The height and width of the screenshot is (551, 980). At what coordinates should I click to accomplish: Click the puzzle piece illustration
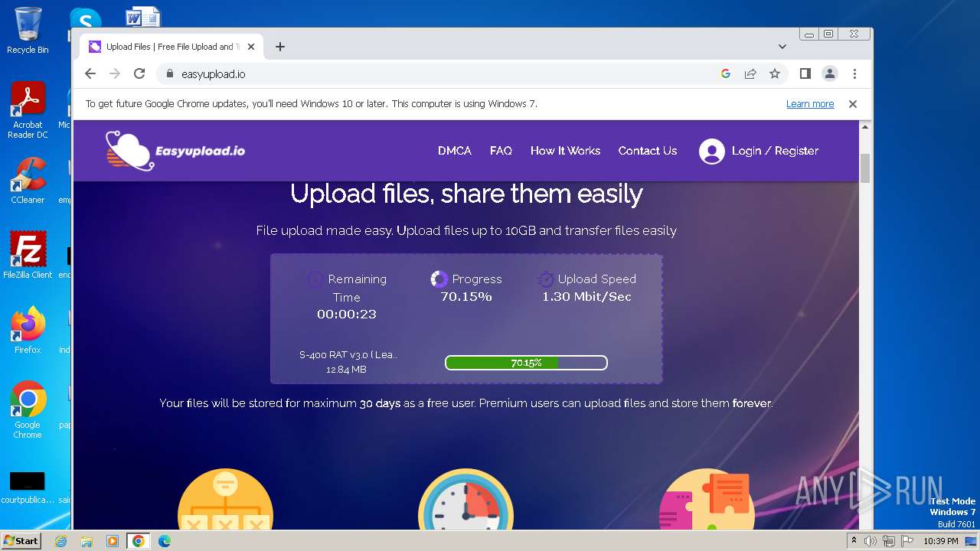point(706,499)
